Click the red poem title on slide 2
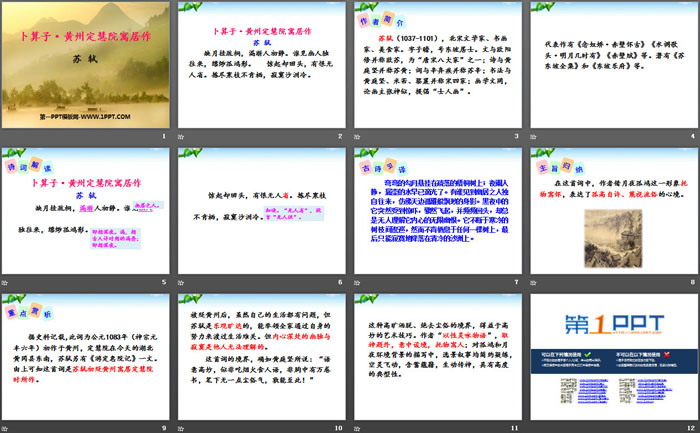Screen dimensions: 700x433 tap(268, 32)
